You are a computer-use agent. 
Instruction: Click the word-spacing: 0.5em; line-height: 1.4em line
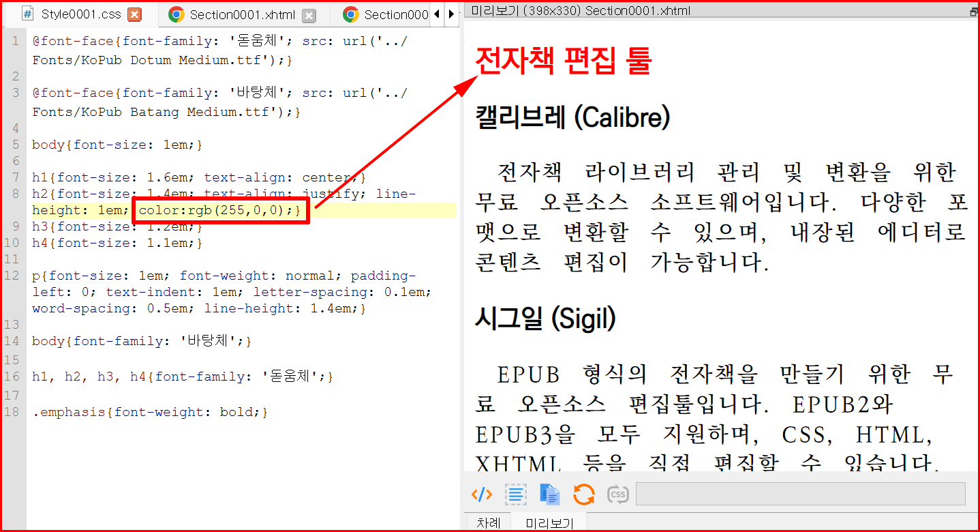tap(199, 308)
